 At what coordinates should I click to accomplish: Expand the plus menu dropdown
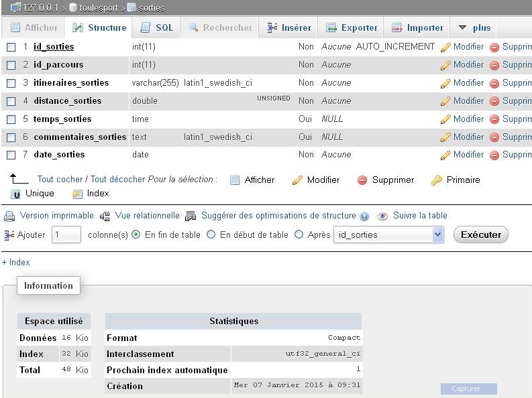(x=475, y=27)
